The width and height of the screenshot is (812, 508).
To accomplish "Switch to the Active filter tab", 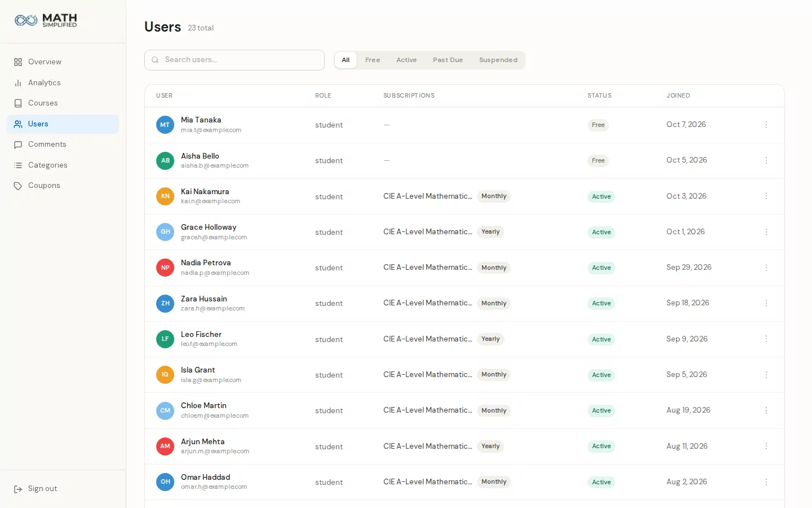I will pyautogui.click(x=407, y=60).
